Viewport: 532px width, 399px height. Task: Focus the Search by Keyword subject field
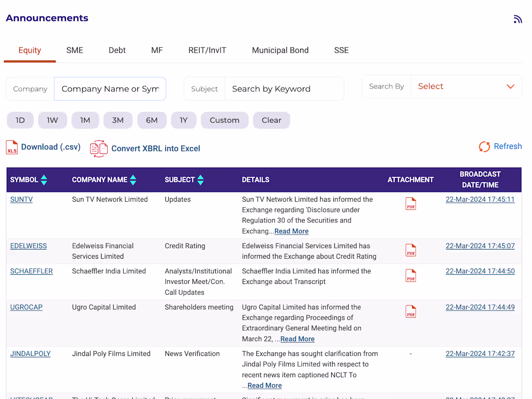click(x=284, y=89)
